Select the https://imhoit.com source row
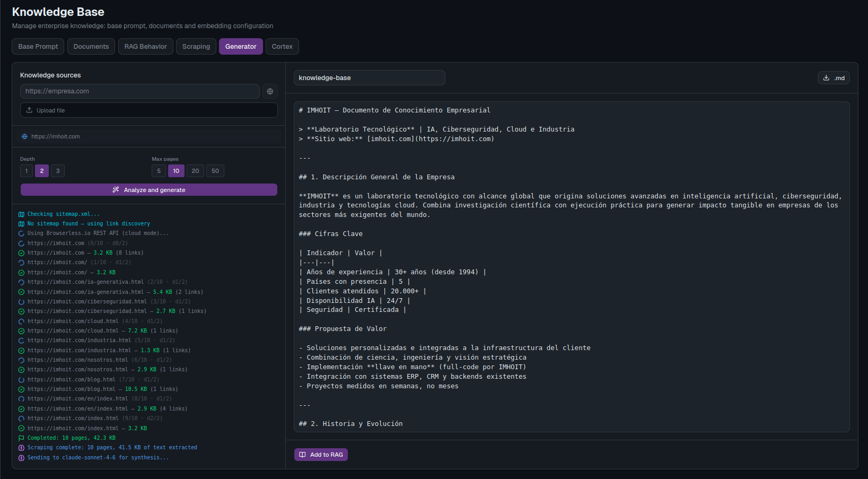 [149, 136]
